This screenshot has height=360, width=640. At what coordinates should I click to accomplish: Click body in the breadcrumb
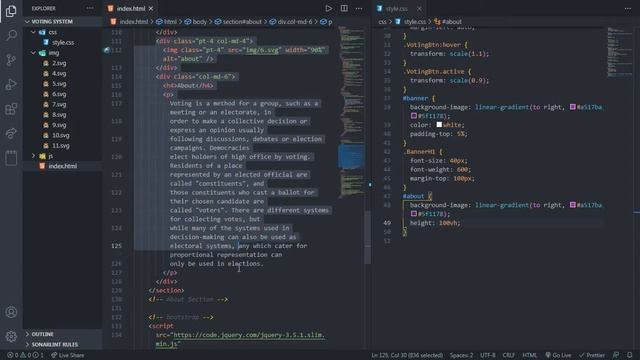click(196, 22)
